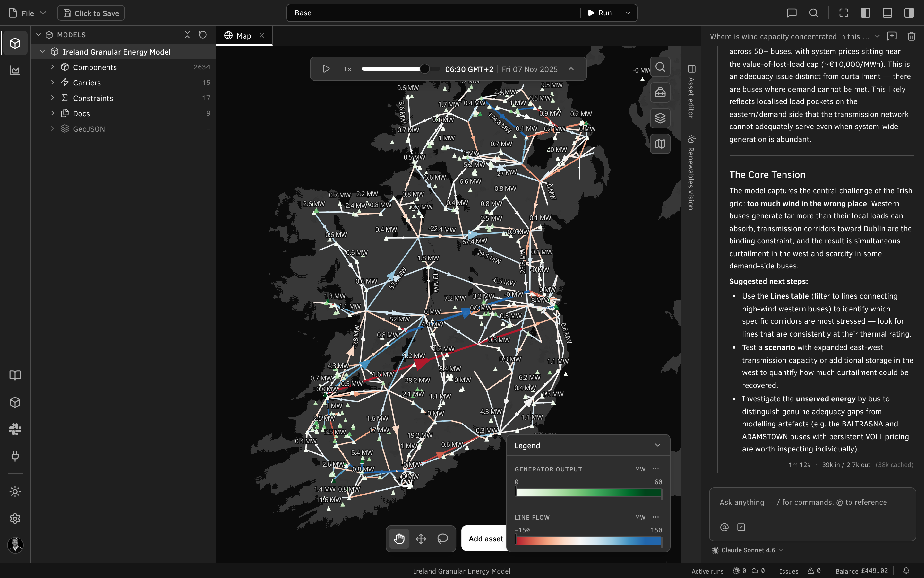Change the Claude Sonnet 4.6 model selector
This screenshot has width=924, height=578.
click(747, 550)
